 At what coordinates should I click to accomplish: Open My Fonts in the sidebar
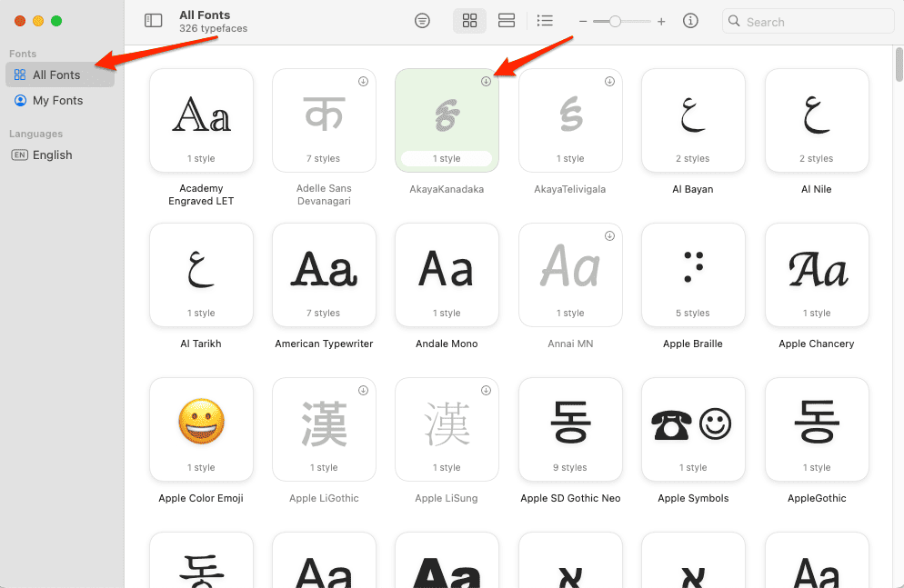[60, 100]
